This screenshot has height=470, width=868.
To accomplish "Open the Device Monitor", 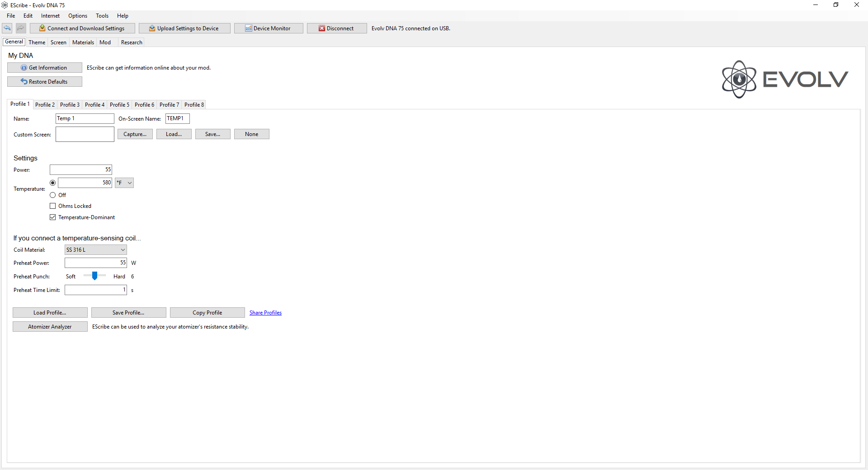I will (x=268, y=28).
